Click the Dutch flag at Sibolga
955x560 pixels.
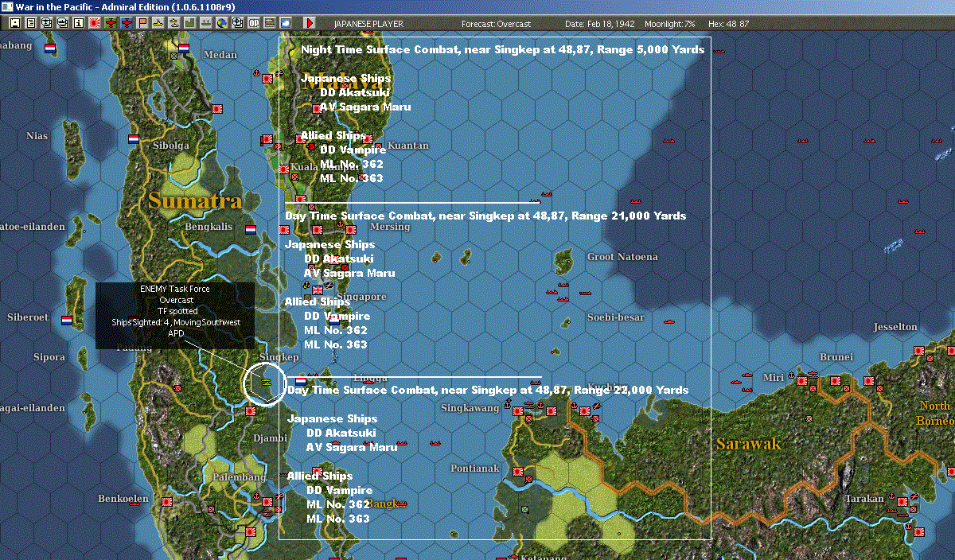point(134,138)
